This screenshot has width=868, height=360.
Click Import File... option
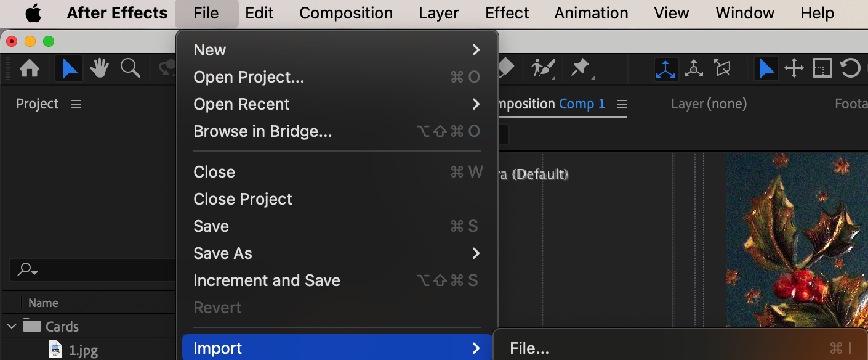click(529, 349)
